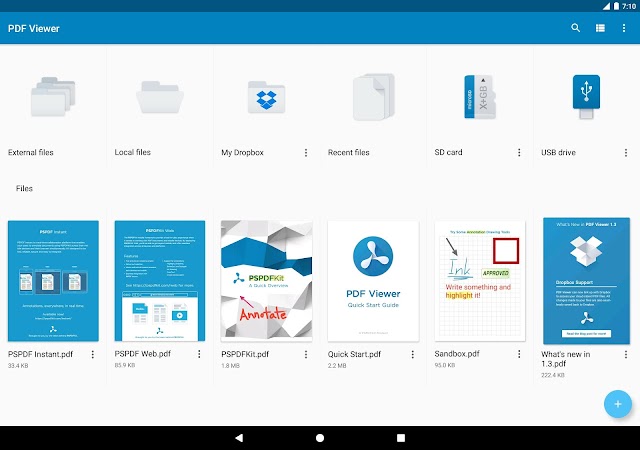The width and height of the screenshot is (640, 450).
Task: Click the 'Recent files' label
Action: pyautogui.click(x=349, y=152)
